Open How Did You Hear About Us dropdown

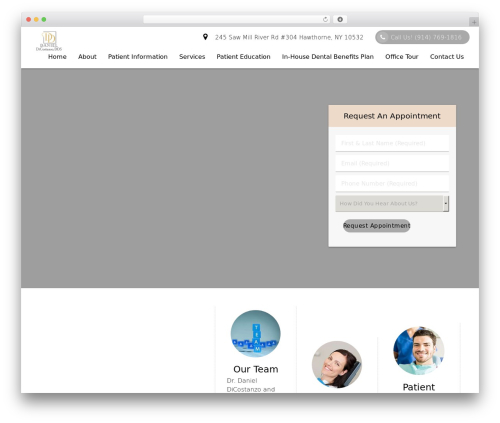392,203
